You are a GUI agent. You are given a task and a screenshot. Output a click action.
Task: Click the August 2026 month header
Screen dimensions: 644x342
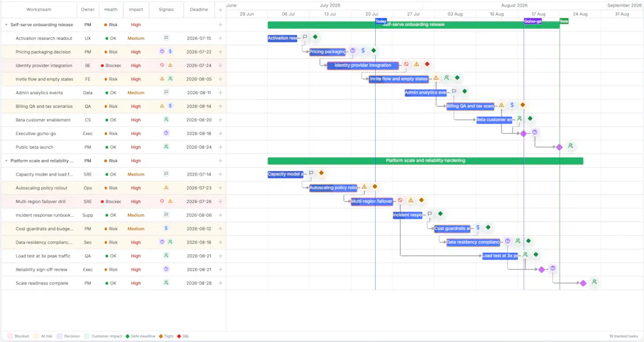point(514,5)
